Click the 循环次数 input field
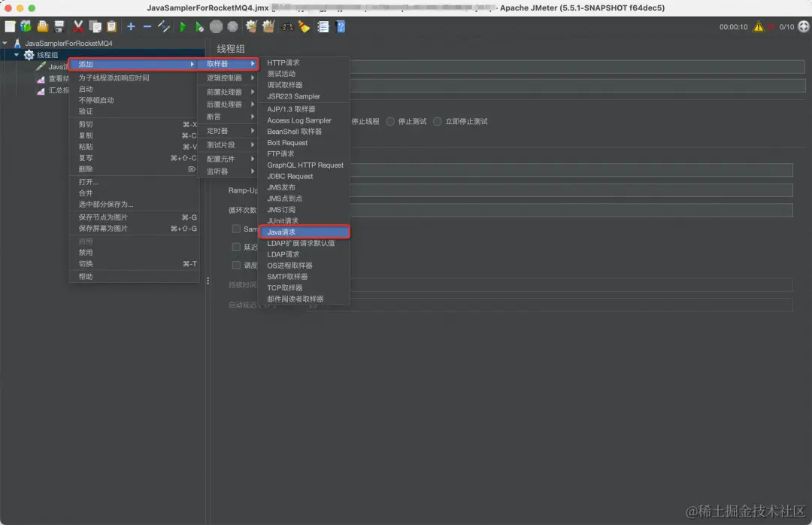The image size is (812, 525). tap(571, 210)
